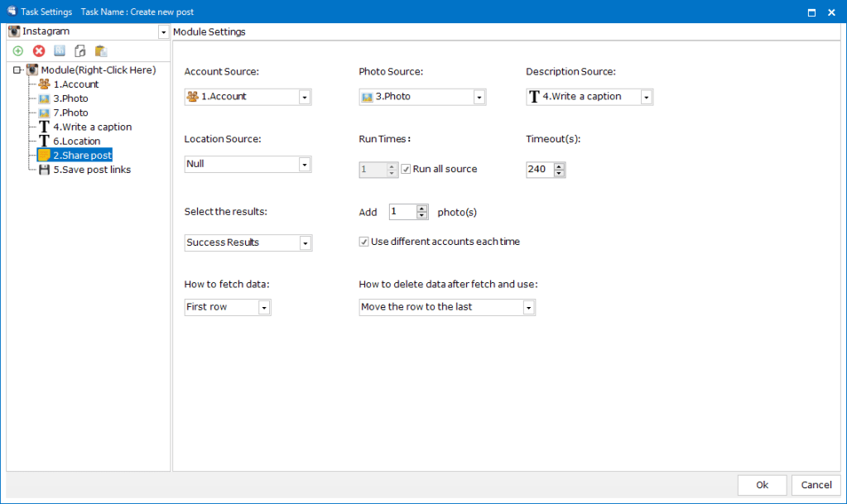
Task: Toggle Use different accounts each time
Action: [x=363, y=242]
